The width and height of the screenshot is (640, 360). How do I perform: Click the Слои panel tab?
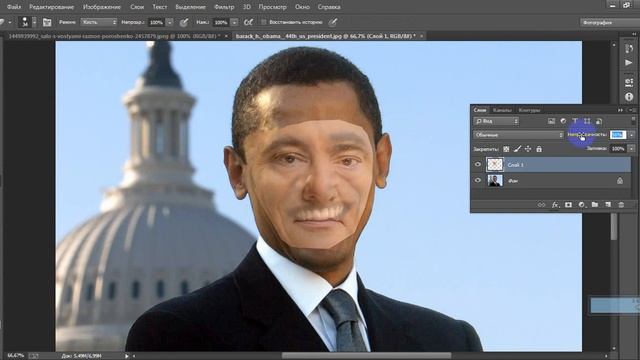coord(480,110)
